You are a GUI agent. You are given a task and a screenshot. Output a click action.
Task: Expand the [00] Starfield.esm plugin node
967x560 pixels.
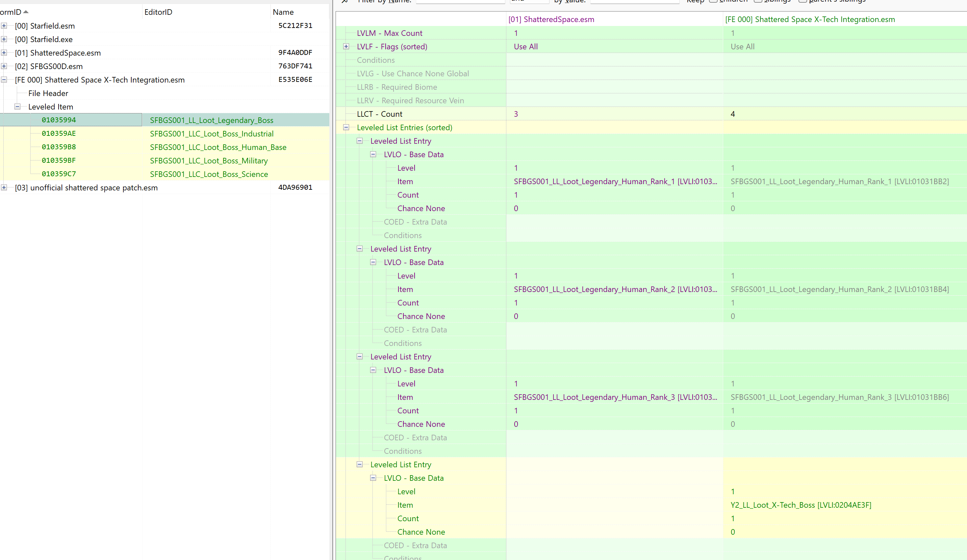pyautogui.click(x=4, y=26)
